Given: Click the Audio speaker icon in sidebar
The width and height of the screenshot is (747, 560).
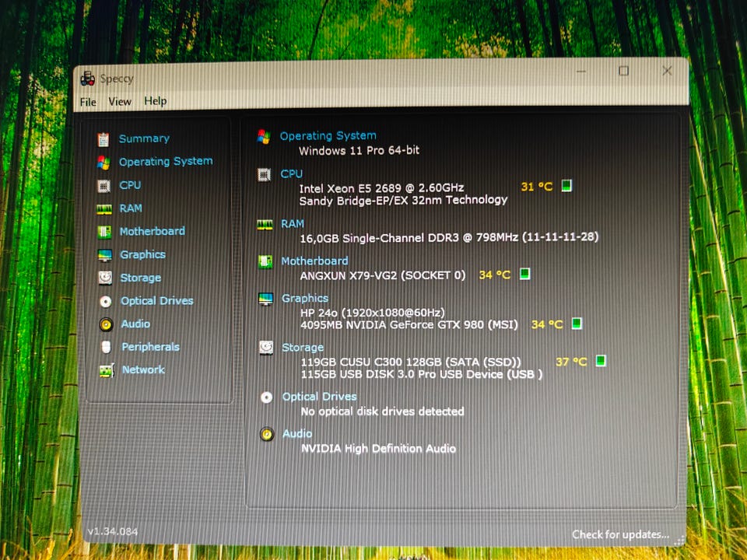Looking at the screenshot, I should pyautogui.click(x=107, y=324).
